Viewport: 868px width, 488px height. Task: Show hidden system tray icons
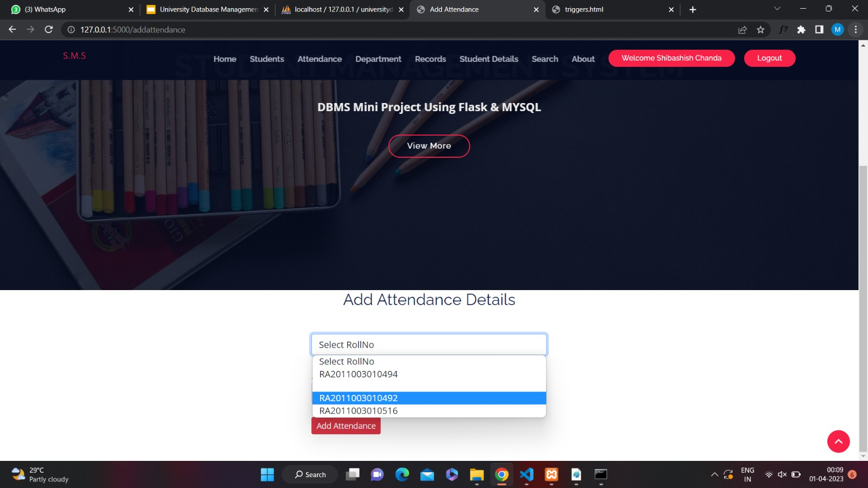[x=714, y=474]
